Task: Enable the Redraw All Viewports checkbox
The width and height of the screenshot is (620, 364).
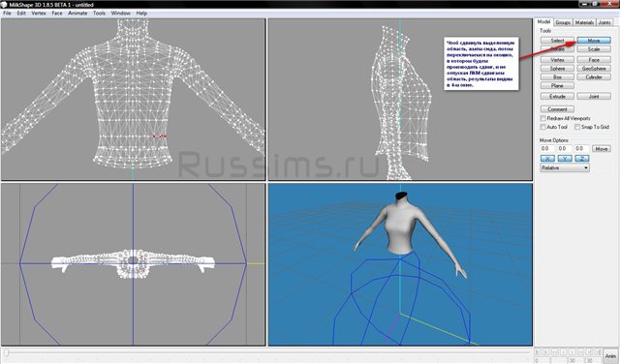Action: (x=542, y=118)
